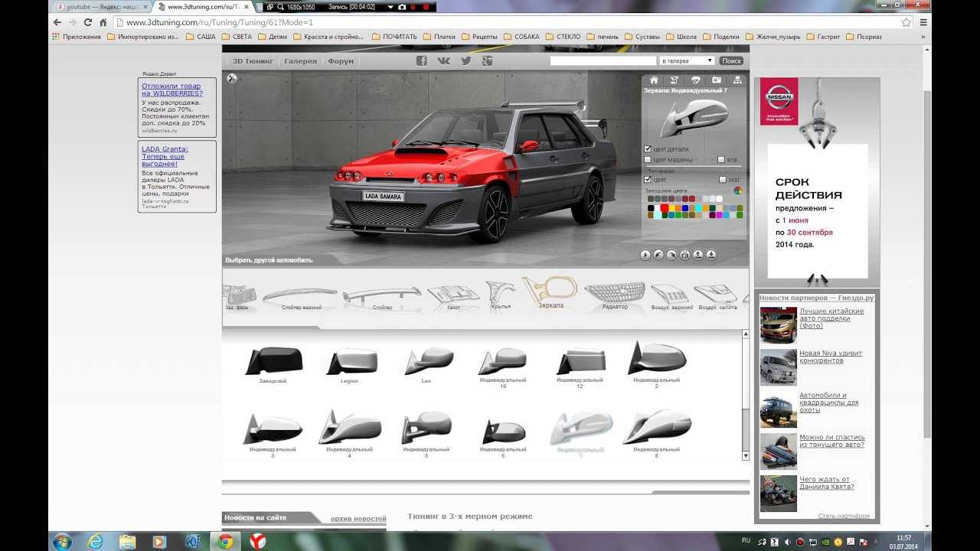The height and width of the screenshot is (551, 980).
Task: Click Выбрать другой автомобиль link
Action: pyautogui.click(x=269, y=260)
